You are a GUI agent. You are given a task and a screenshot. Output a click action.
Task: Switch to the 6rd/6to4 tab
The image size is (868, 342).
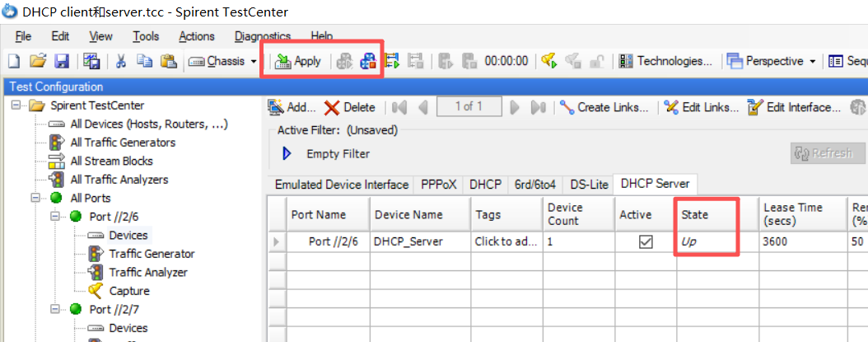click(535, 185)
